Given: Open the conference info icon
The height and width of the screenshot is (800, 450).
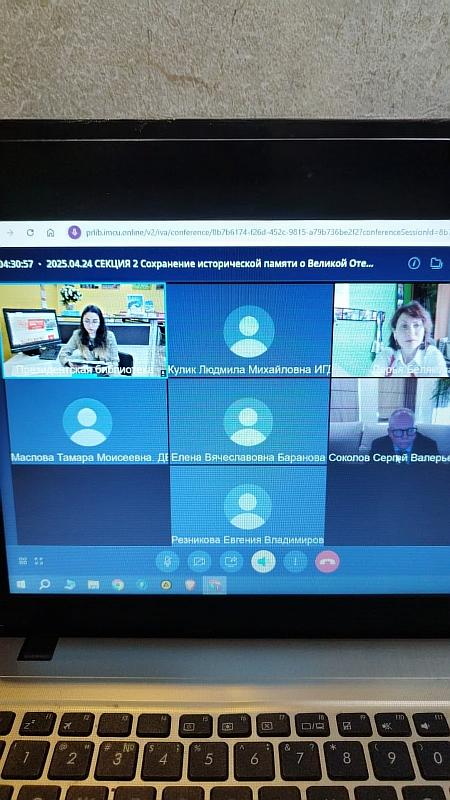Looking at the screenshot, I should click(414, 263).
